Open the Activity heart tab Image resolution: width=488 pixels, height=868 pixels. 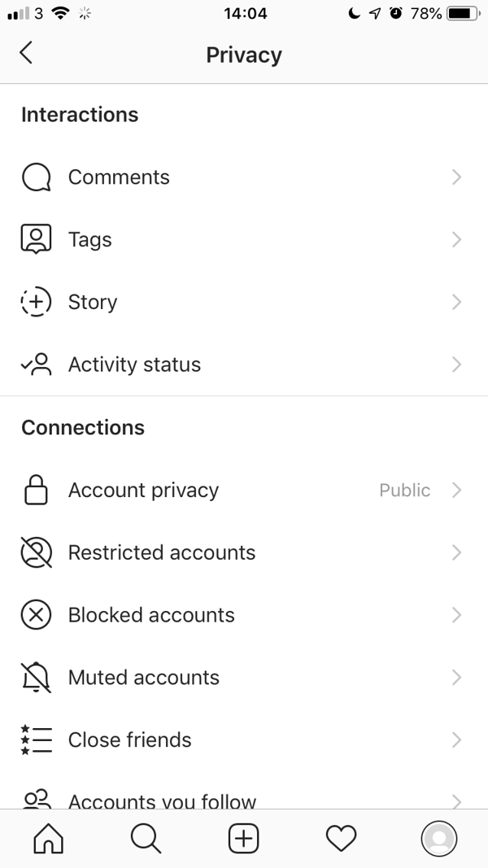[x=341, y=838]
